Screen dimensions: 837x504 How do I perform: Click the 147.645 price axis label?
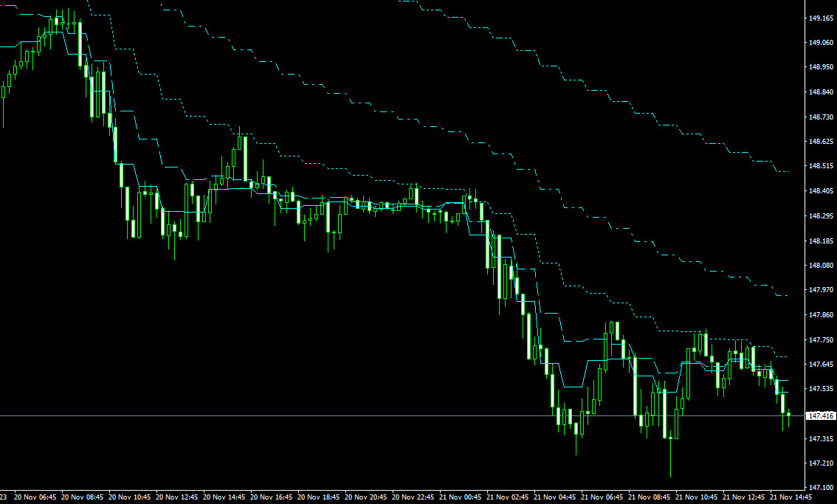[x=821, y=365]
